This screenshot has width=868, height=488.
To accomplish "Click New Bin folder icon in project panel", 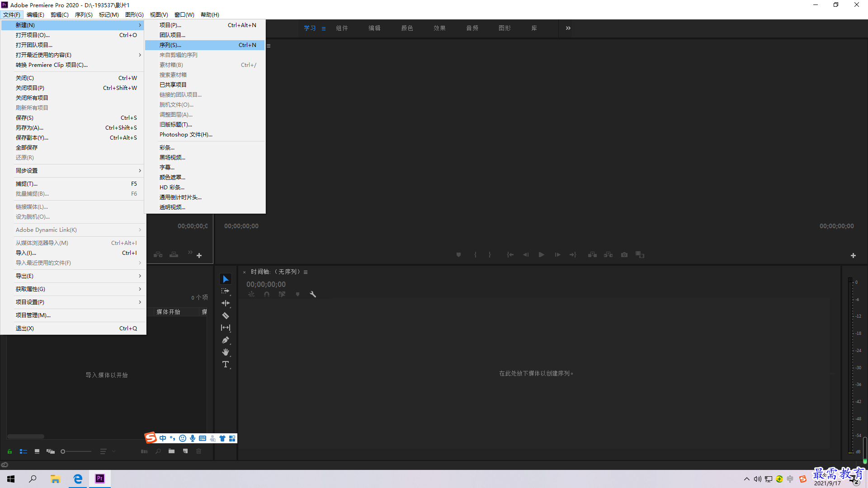I will (171, 451).
